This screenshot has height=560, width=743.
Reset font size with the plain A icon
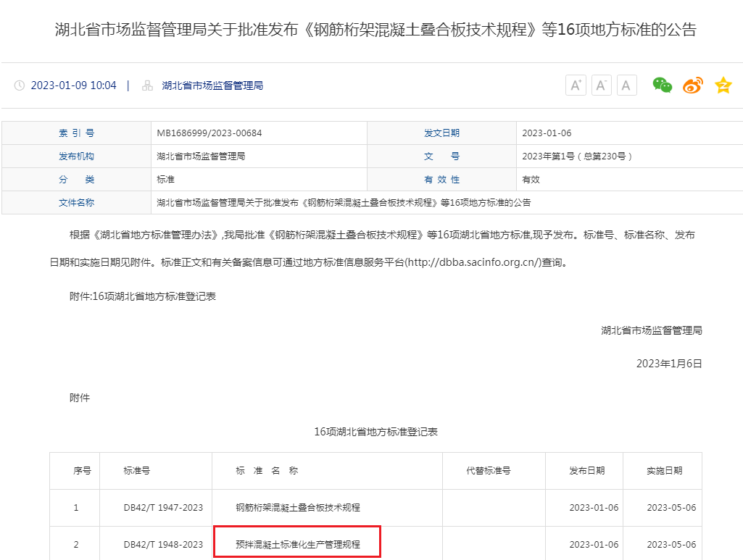click(626, 85)
